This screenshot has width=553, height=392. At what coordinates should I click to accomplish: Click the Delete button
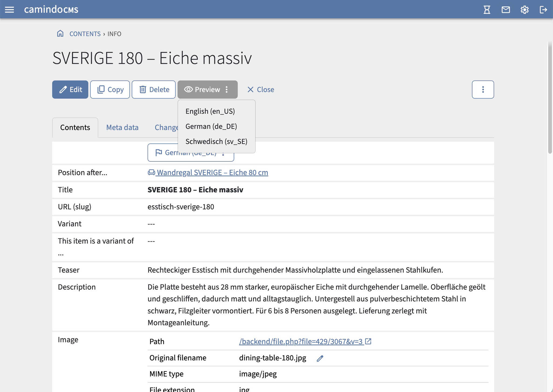point(154,89)
